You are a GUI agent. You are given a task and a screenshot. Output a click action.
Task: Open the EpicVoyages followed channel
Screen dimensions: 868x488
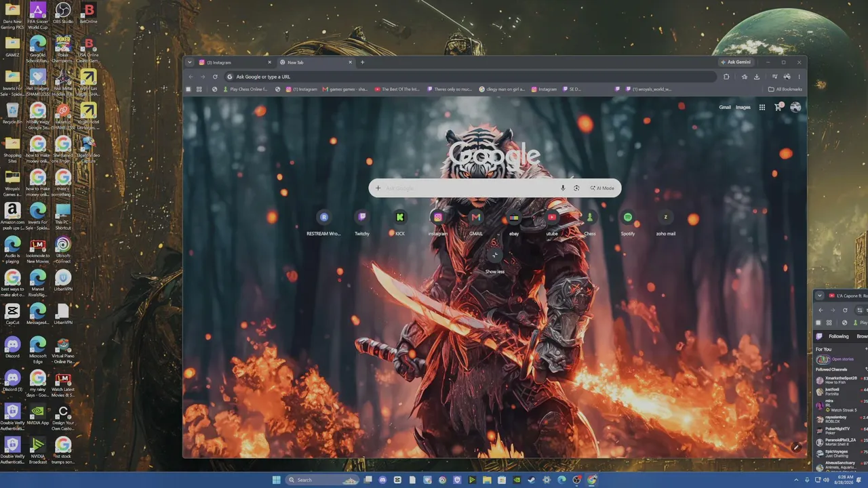841,453
